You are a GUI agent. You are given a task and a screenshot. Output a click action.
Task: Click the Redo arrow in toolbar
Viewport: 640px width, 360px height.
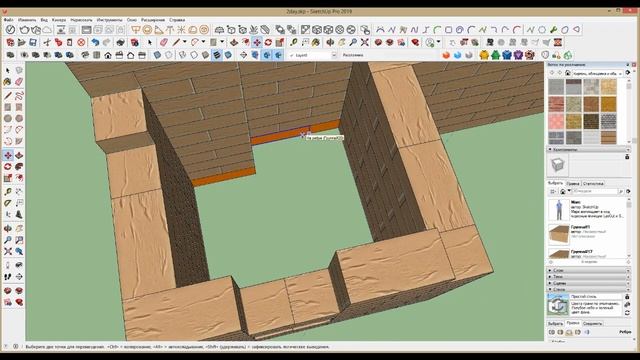point(106,42)
